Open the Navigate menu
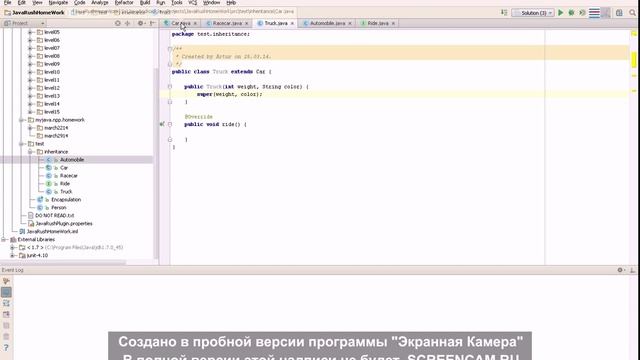 (58, 2)
